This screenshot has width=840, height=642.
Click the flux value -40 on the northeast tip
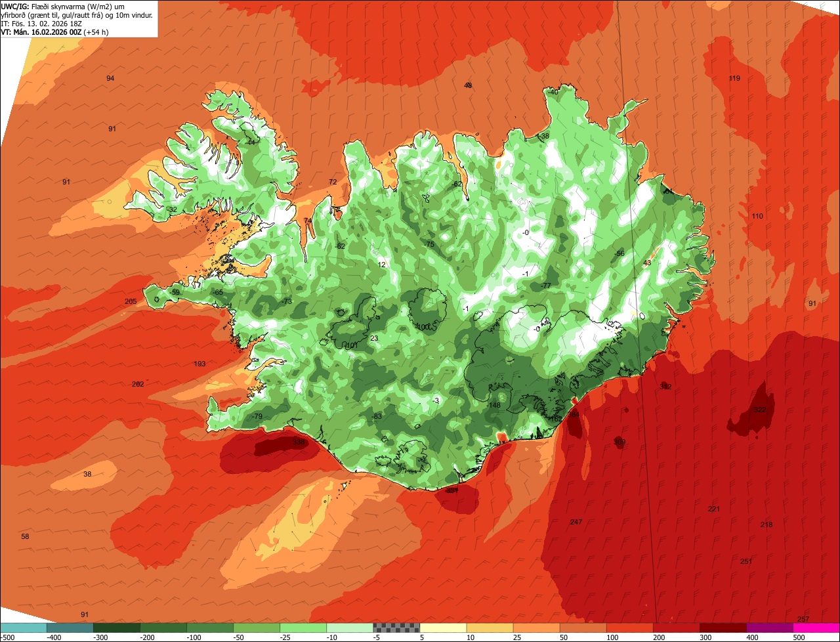pyautogui.click(x=553, y=92)
